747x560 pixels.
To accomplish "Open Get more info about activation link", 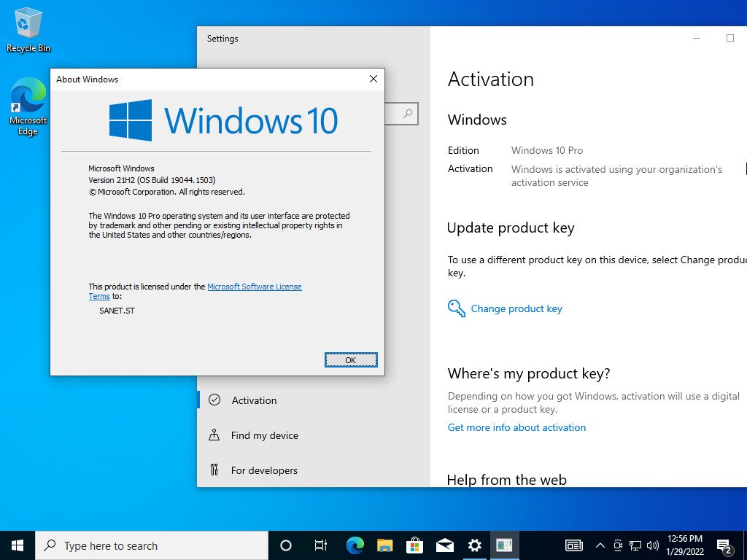I will [517, 427].
